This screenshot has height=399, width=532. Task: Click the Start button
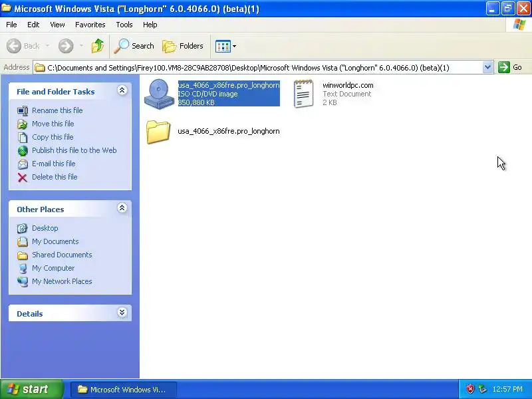tap(32, 389)
